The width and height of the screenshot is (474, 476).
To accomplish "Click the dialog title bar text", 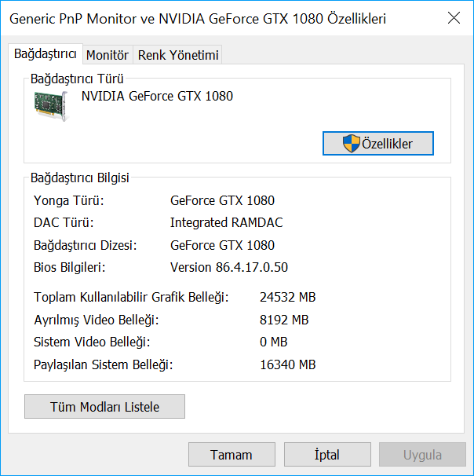I will (198, 19).
